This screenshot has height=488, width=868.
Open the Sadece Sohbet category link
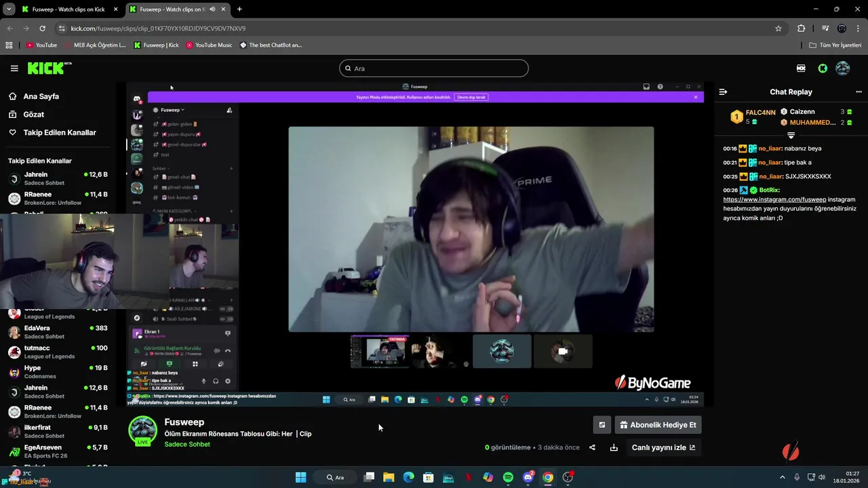tap(187, 444)
